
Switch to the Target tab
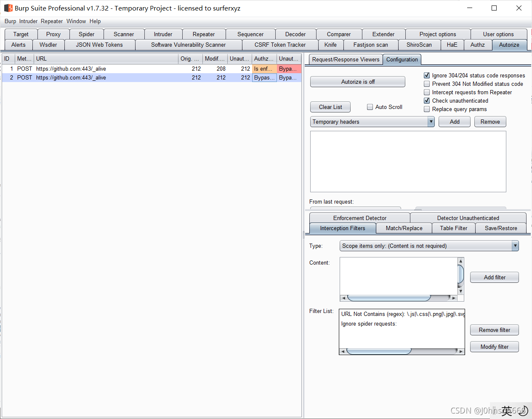click(x=21, y=34)
